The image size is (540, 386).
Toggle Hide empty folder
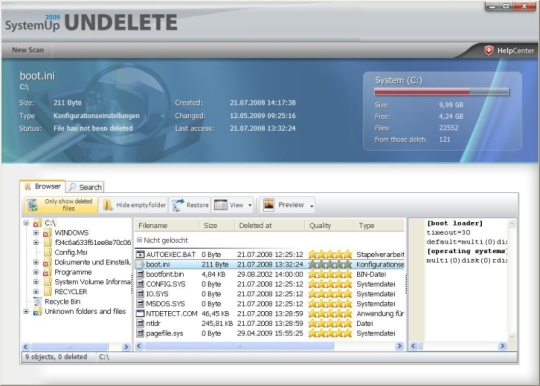pos(134,205)
